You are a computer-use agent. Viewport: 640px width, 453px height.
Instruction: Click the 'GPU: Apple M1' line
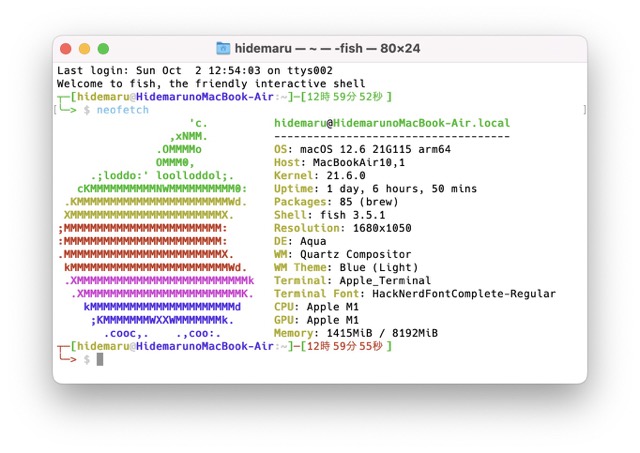[316, 320]
